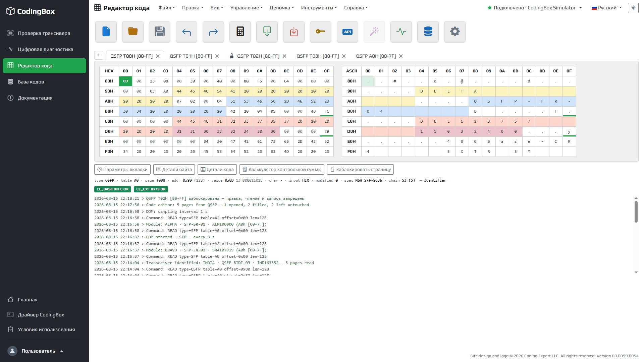Close the QSFP T02H tab
The height and width of the screenshot is (362, 644).
[x=284, y=56]
